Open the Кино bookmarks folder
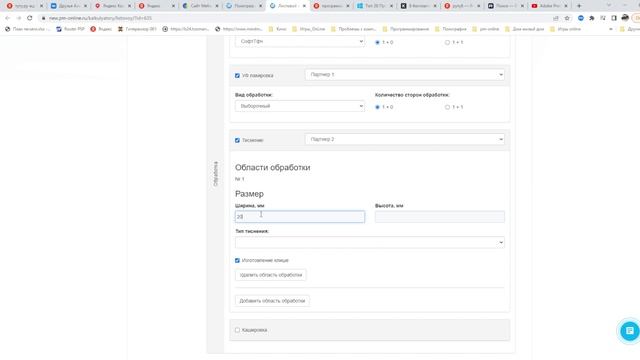 click(x=278, y=29)
